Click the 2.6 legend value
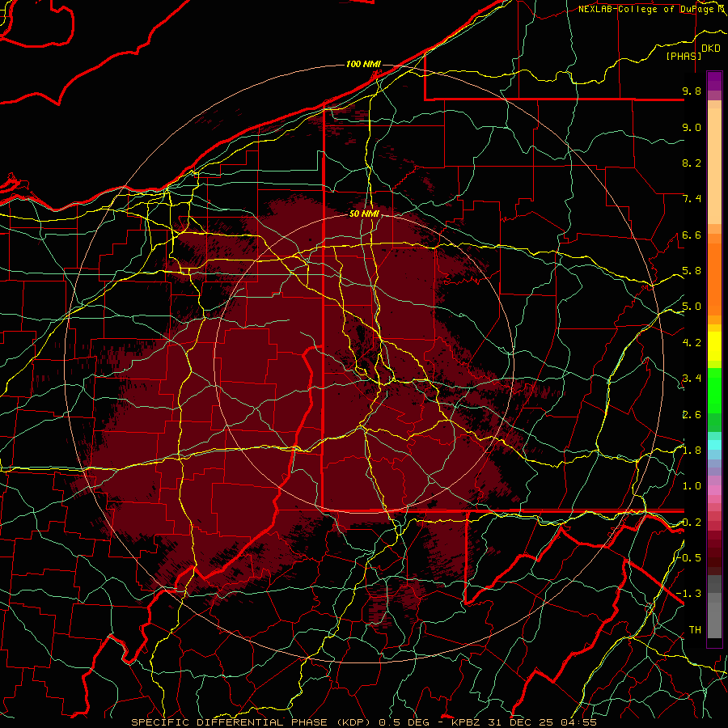The width and height of the screenshot is (728, 728). coord(692,415)
